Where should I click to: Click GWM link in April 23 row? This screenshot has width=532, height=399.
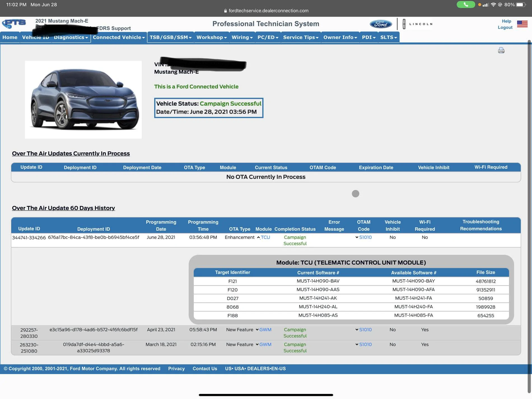pyautogui.click(x=265, y=330)
